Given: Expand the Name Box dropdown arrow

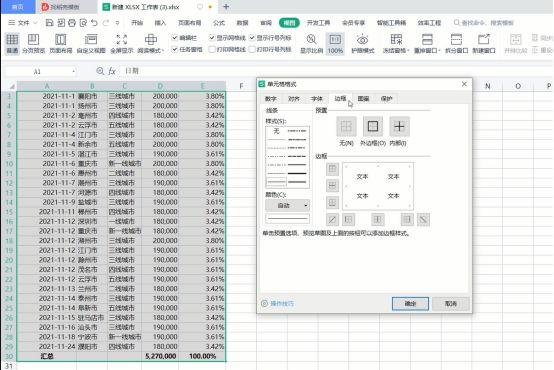Looking at the screenshot, I should click(x=73, y=71).
